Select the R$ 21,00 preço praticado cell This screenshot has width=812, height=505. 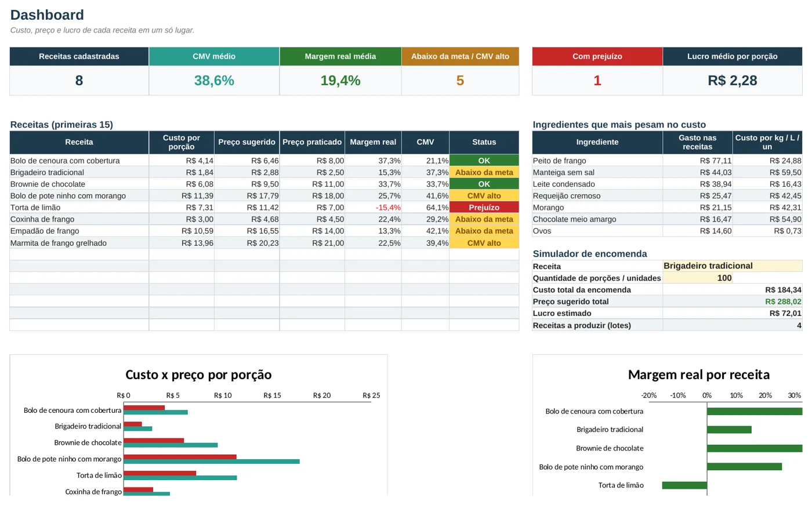coord(312,243)
